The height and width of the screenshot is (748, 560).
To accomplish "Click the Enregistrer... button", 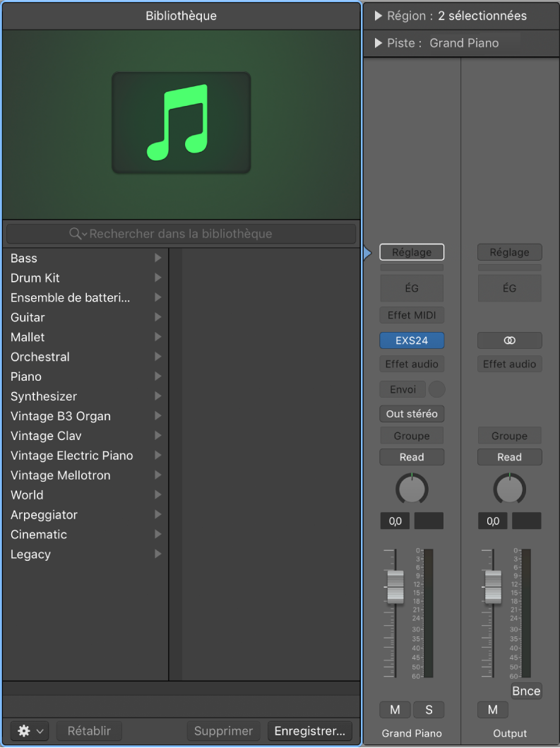I will pyautogui.click(x=309, y=731).
